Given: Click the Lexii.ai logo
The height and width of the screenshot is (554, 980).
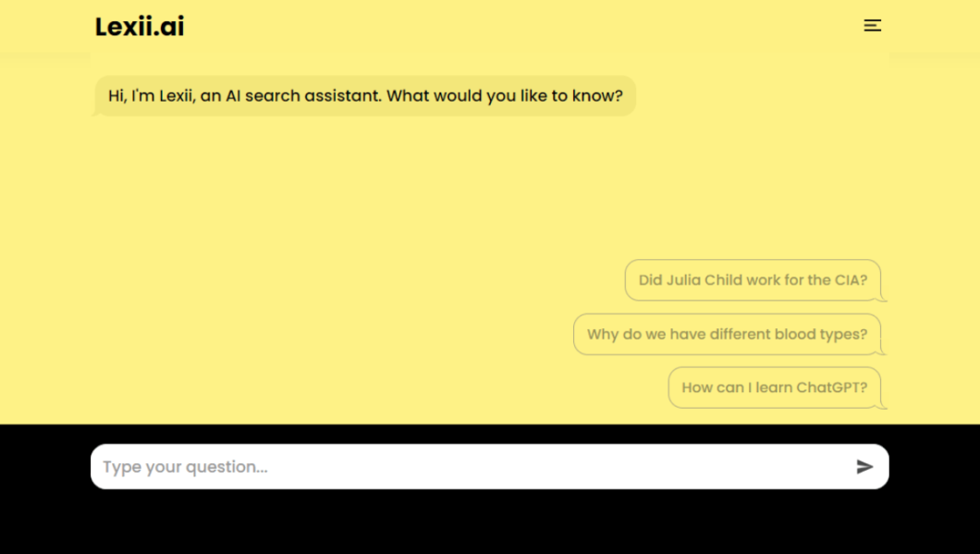Looking at the screenshot, I should pos(140,26).
